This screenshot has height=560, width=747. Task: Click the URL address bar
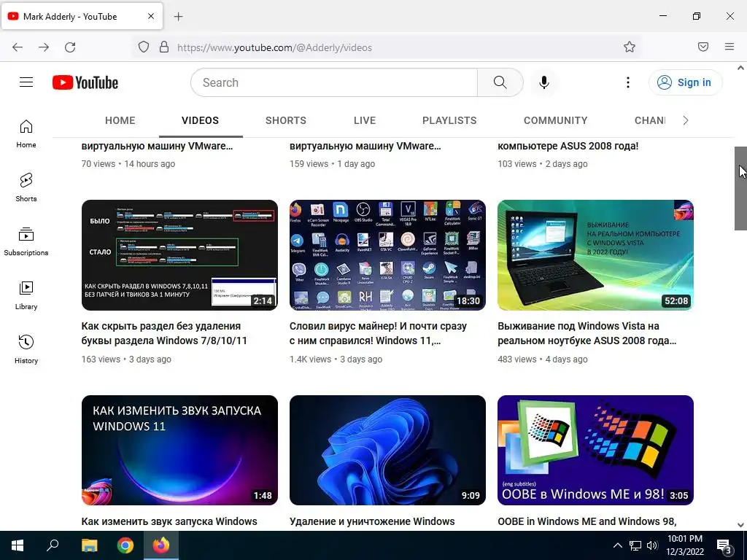point(386,47)
